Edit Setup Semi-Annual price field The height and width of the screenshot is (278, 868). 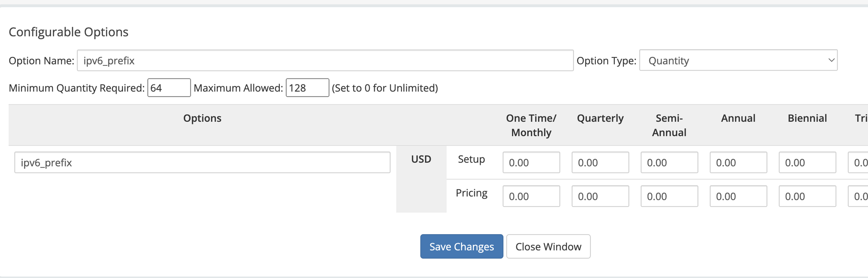[669, 162]
